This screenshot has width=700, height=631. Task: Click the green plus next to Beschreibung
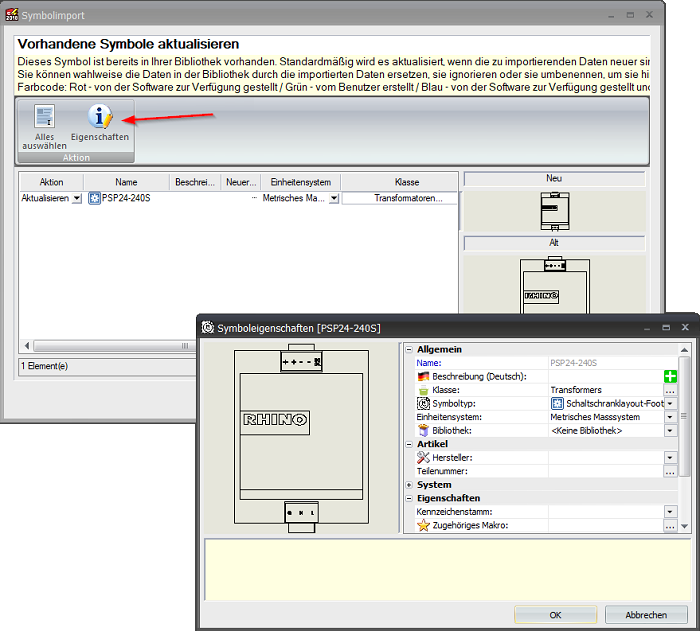[x=670, y=376]
